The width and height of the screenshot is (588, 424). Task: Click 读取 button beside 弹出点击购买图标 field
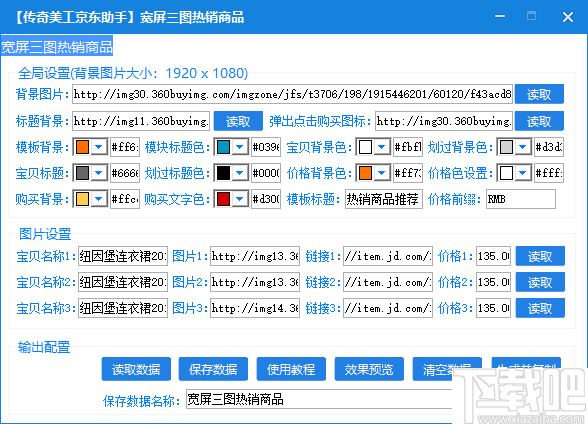click(x=539, y=121)
